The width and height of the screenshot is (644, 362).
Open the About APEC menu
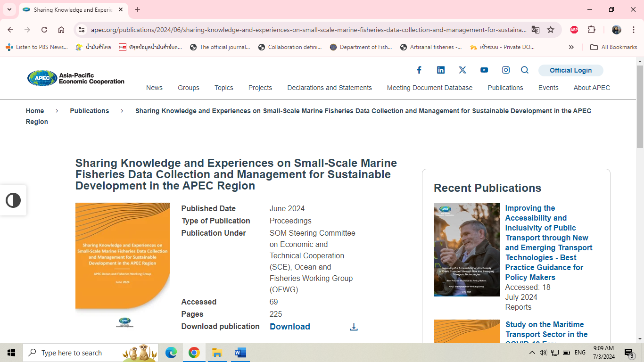(592, 88)
